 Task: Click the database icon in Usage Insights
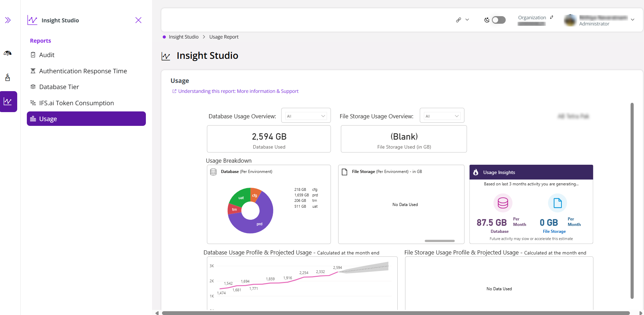click(x=503, y=203)
